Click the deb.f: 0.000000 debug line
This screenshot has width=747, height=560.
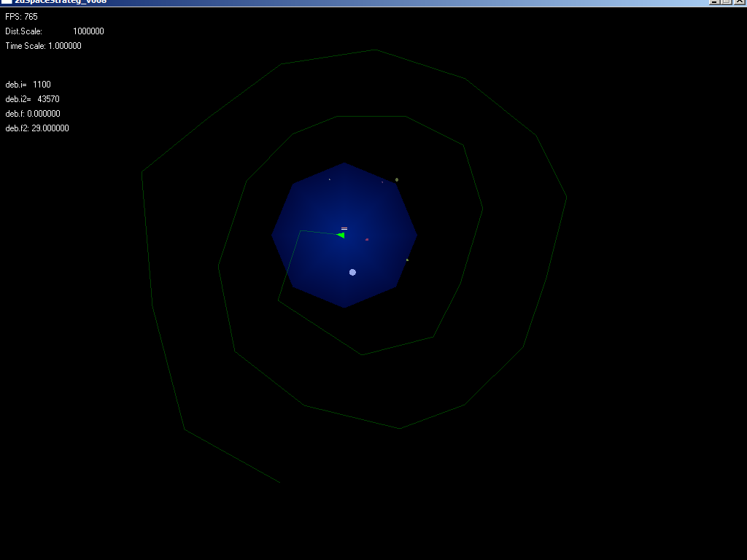[x=33, y=114]
